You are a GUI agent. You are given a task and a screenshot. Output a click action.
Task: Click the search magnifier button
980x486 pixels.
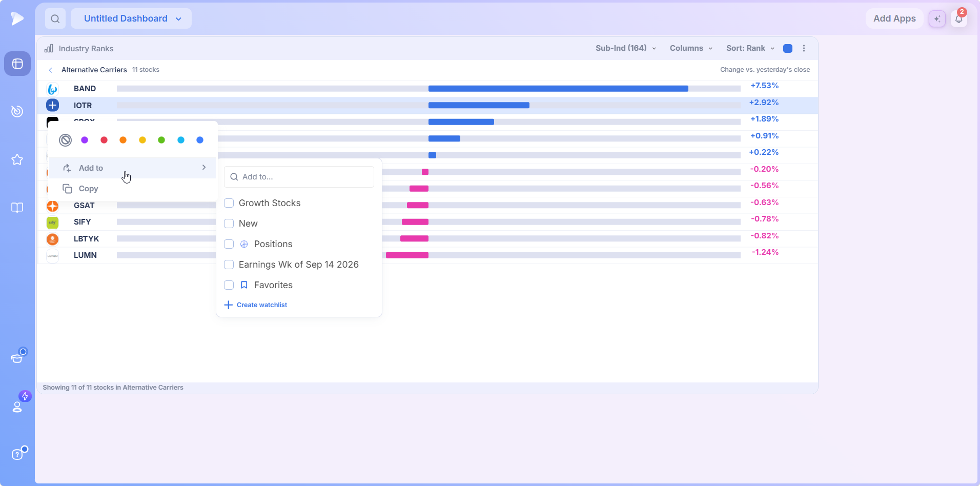tap(55, 18)
